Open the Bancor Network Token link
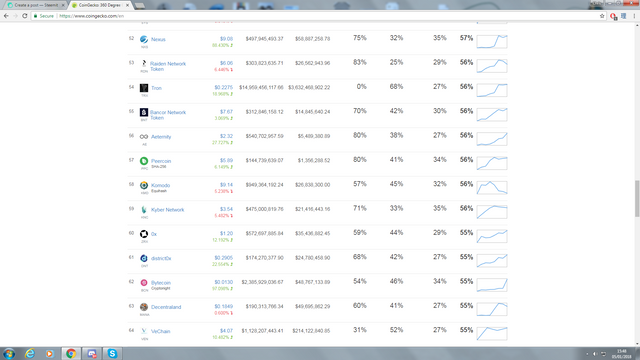The image size is (640, 360). coord(168,115)
